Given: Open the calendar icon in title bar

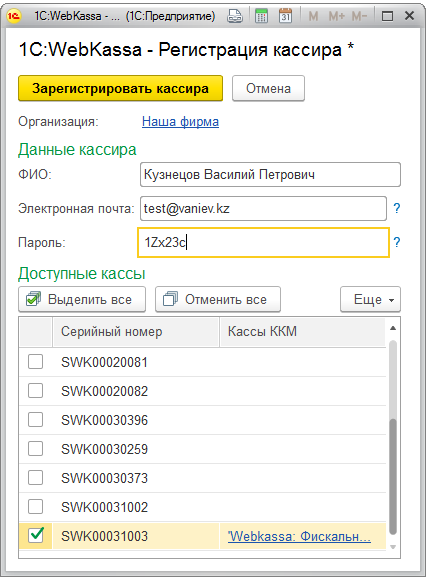Looking at the screenshot, I should [285, 16].
